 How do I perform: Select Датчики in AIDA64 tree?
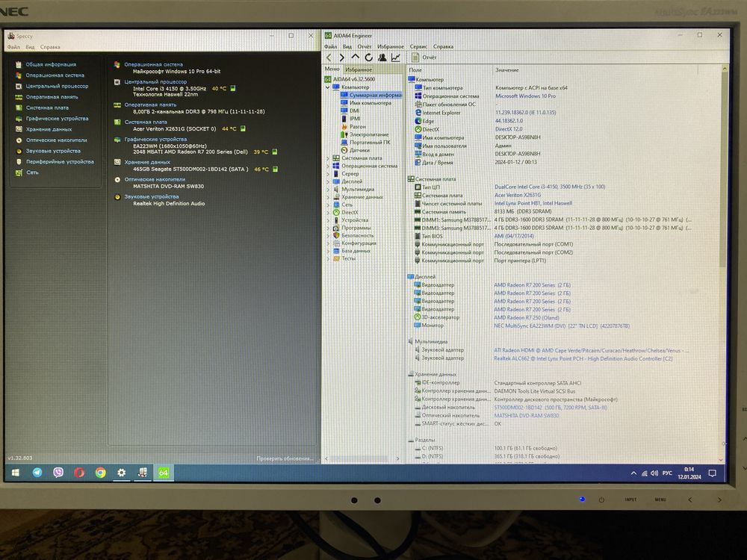click(356, 150)
